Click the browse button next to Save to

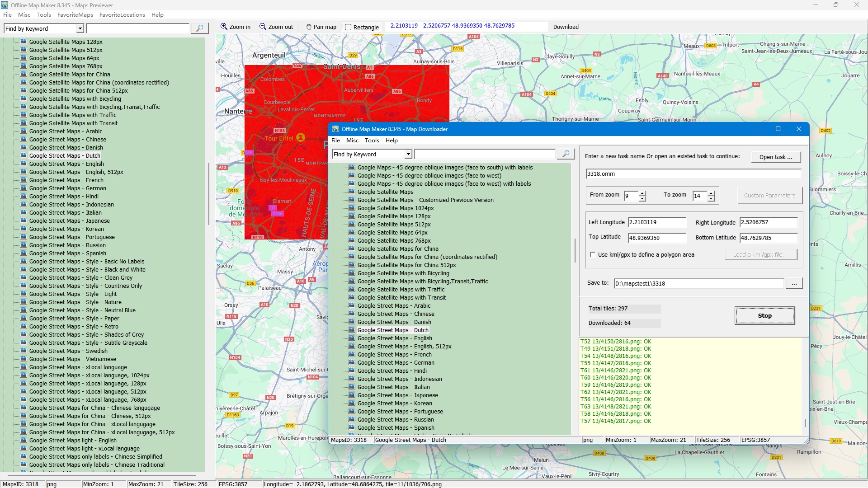click(794, 283)
